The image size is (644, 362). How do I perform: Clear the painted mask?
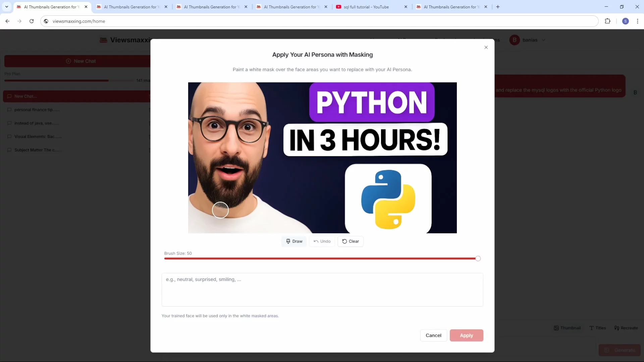(x=351, y=241)
